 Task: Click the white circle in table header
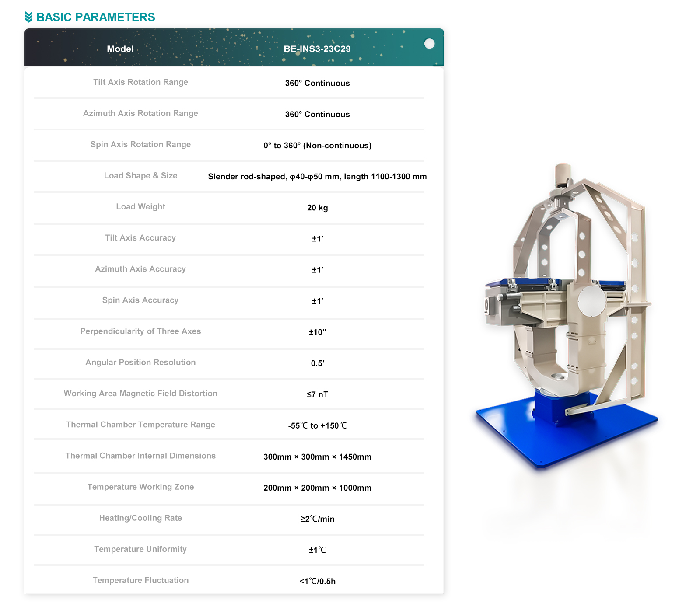click(429, 44)
